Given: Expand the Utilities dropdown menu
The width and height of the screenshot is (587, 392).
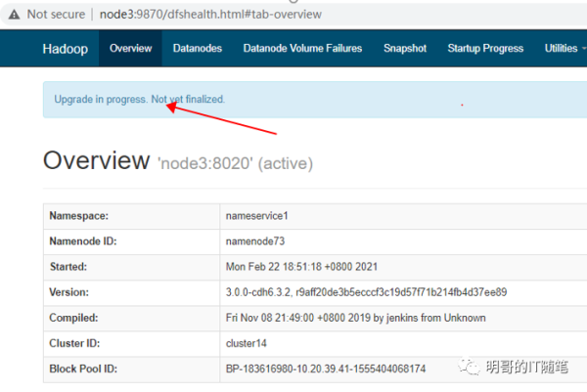Looking at the screenshot, I should (565, 48).
